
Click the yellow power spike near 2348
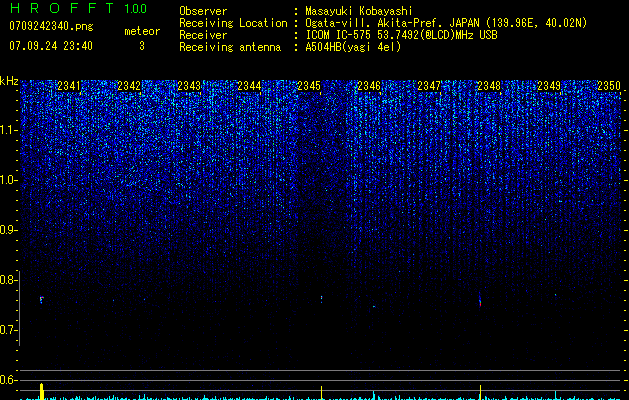coord(480,392)
